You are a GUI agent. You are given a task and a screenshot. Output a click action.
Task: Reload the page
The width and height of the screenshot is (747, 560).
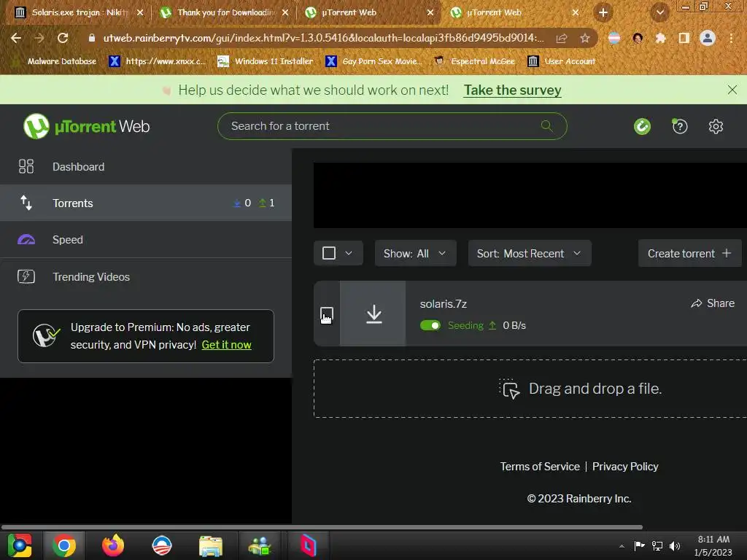[63, 38]
